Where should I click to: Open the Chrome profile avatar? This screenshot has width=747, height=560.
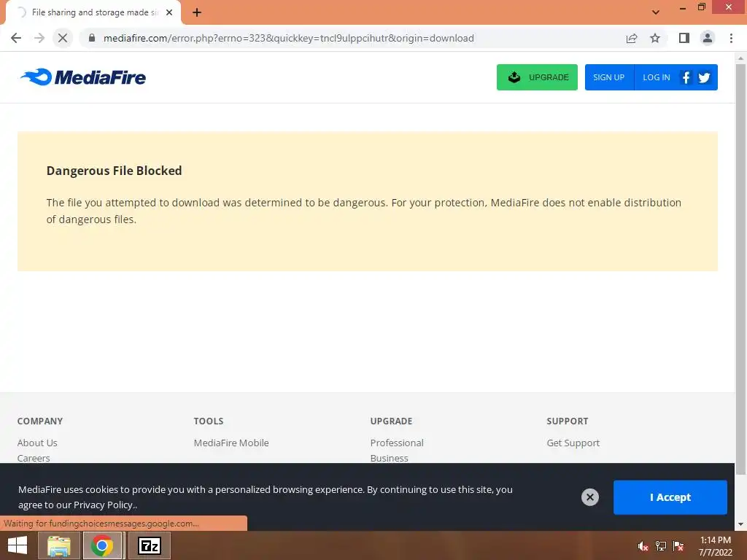(708, 38)
